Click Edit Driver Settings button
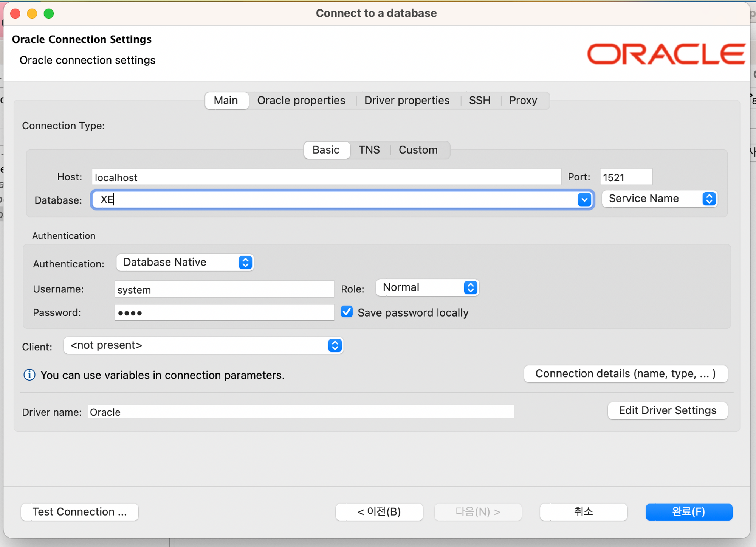The height and width of the screenshot is (547, 756). [667, 410]
